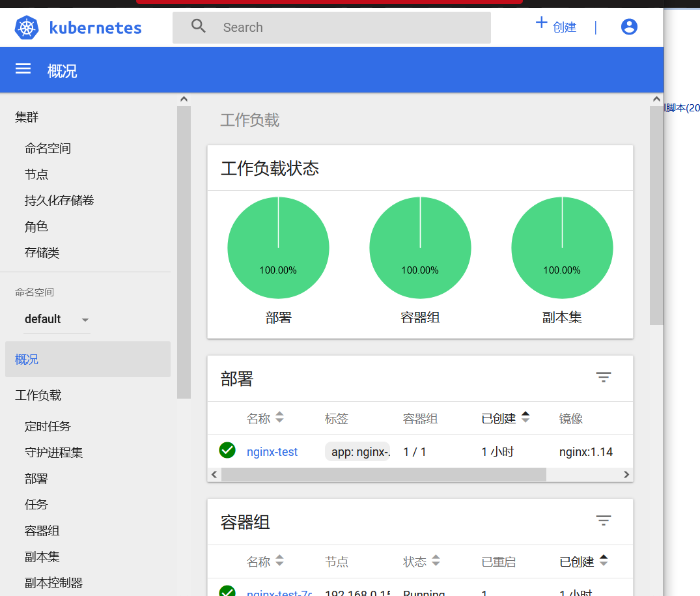The height and width of the screenshot is (596, 700).
Task: Click nginx:1.14 image cell
Action: click(x=585, y=452)
